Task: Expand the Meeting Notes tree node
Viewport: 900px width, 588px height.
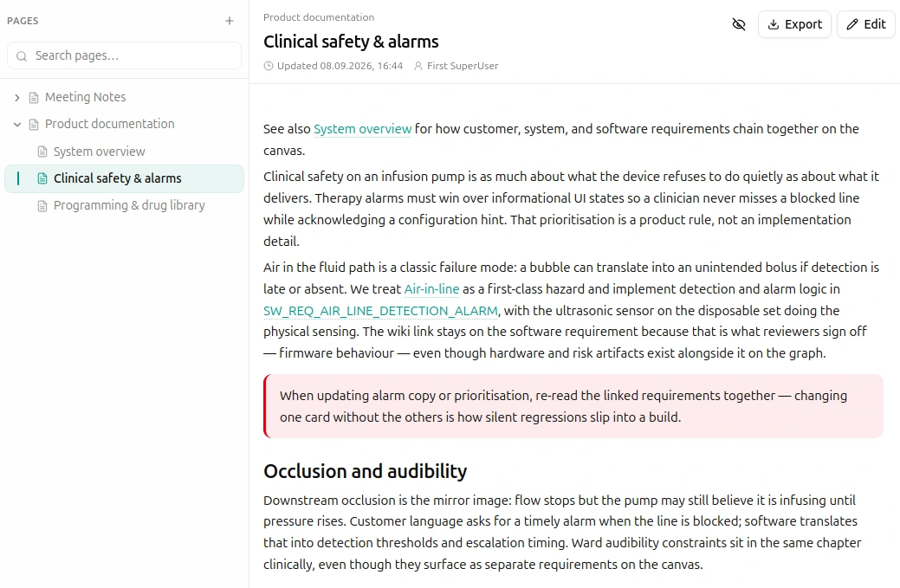Action: click(17, 98)
